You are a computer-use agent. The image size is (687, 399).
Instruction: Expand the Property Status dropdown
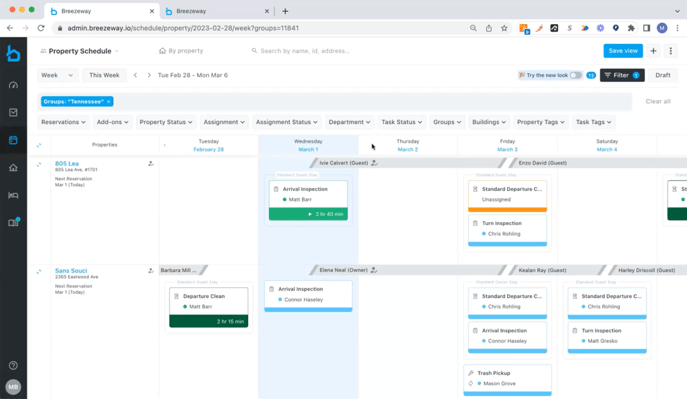pyautogui.click(x=166, y=122)
